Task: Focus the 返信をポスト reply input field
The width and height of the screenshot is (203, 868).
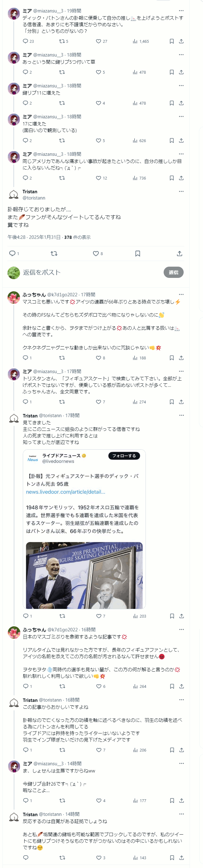Action: (91, 272)
